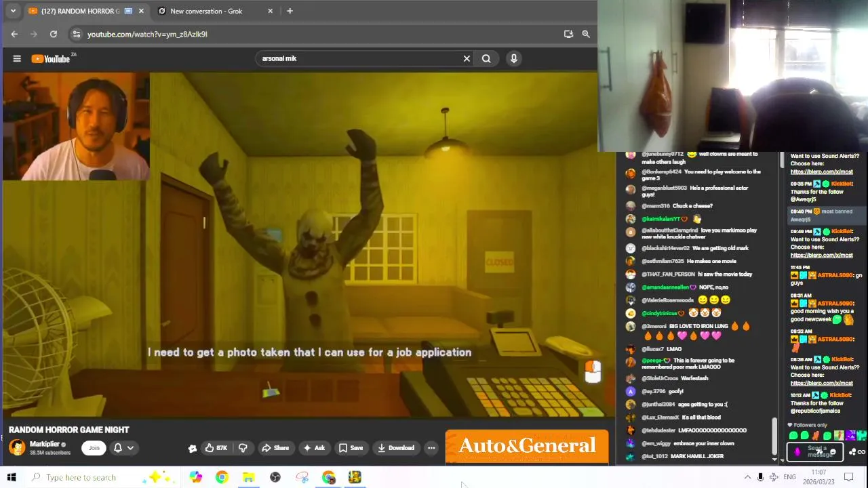Open more actions ellipsis under video
The image size is (868, 488).
431,448
